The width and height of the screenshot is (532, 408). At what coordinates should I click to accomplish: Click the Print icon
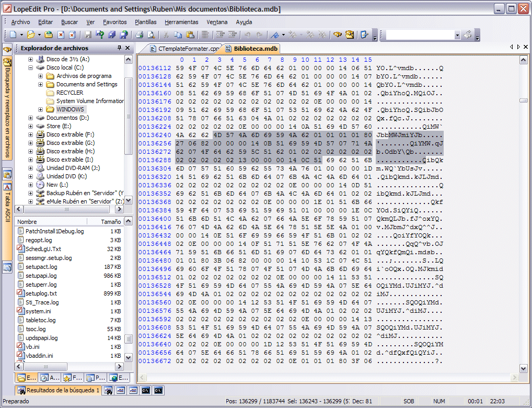click(x=139, y=35)
